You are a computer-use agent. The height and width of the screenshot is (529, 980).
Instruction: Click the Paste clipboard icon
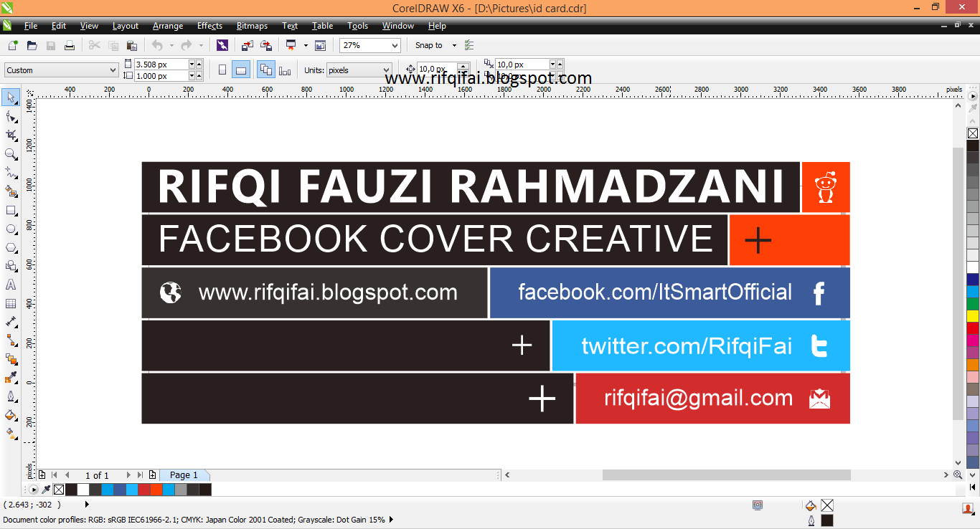point(133,45)
